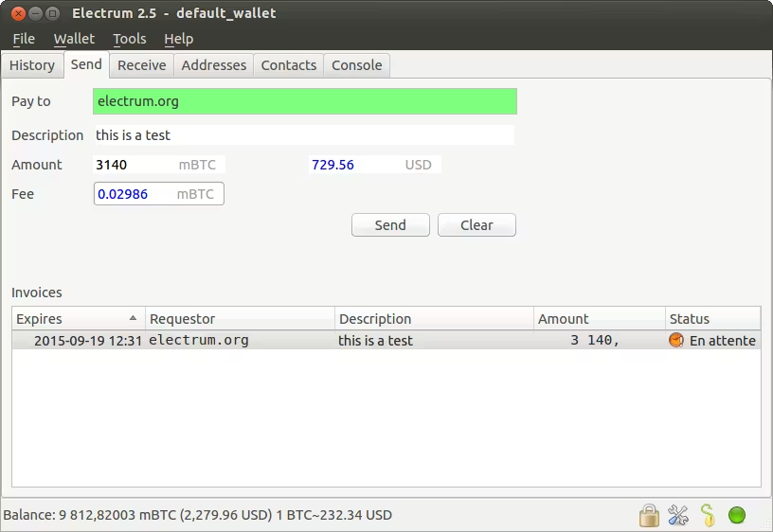Open the Addresses tab
773x532 pixels.
pyautogui.click(x=214, y=65)
